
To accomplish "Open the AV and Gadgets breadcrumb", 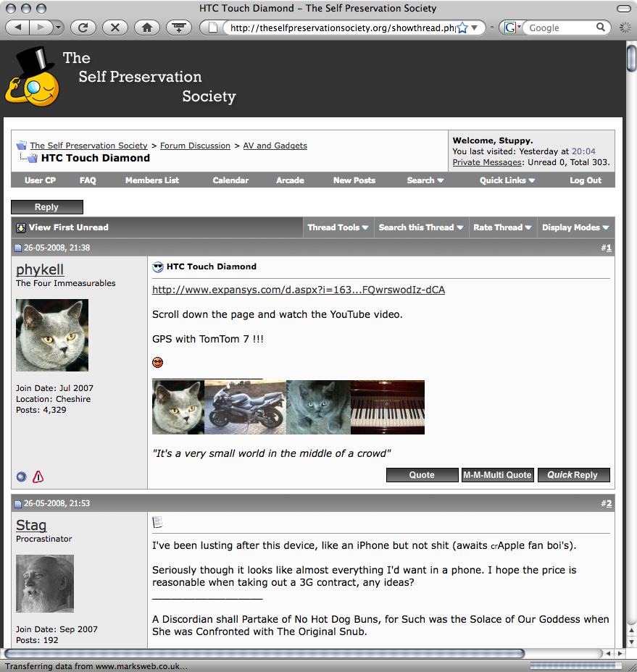I will pos(275,146).
